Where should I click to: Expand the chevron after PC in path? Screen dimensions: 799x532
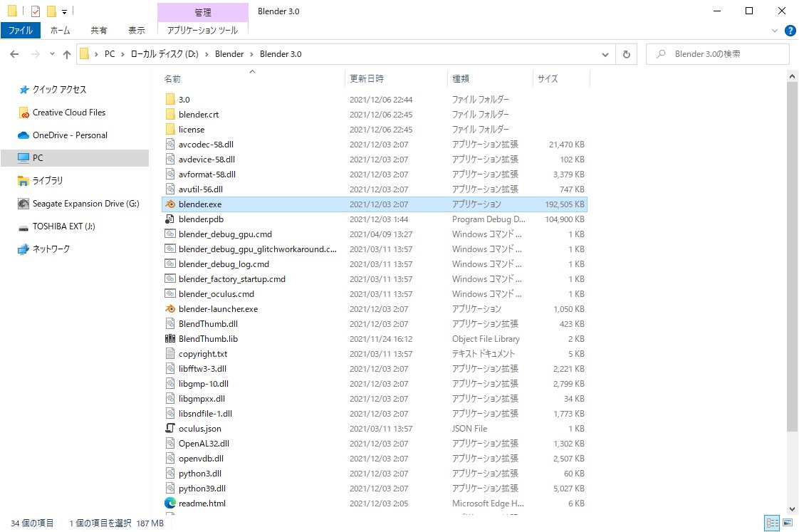tap(122, 54)
